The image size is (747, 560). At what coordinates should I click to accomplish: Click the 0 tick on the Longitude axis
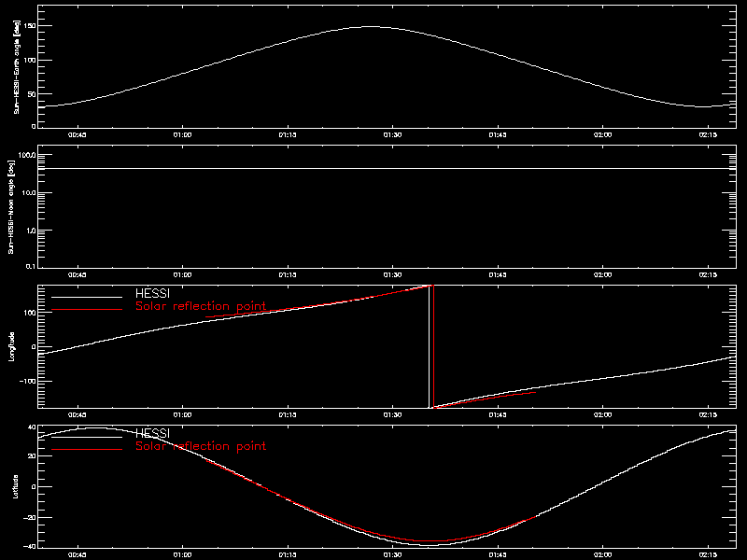pyautogui.click(x=34, y=346)
